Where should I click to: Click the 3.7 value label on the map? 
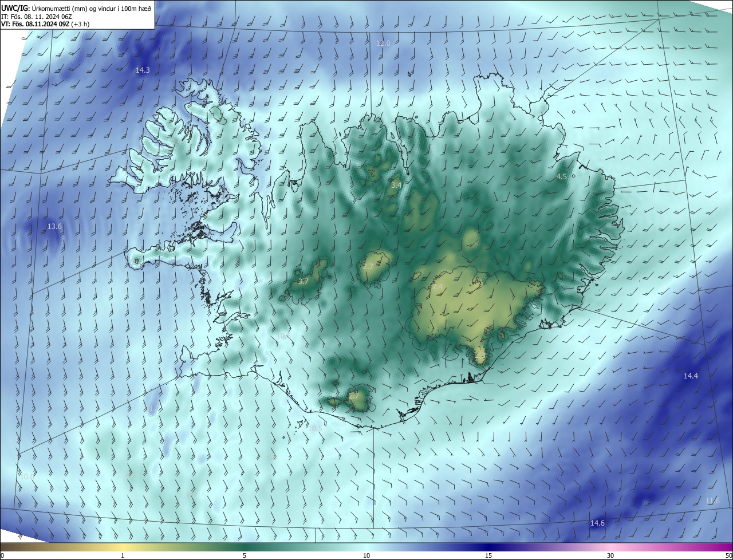pos(304,282)
